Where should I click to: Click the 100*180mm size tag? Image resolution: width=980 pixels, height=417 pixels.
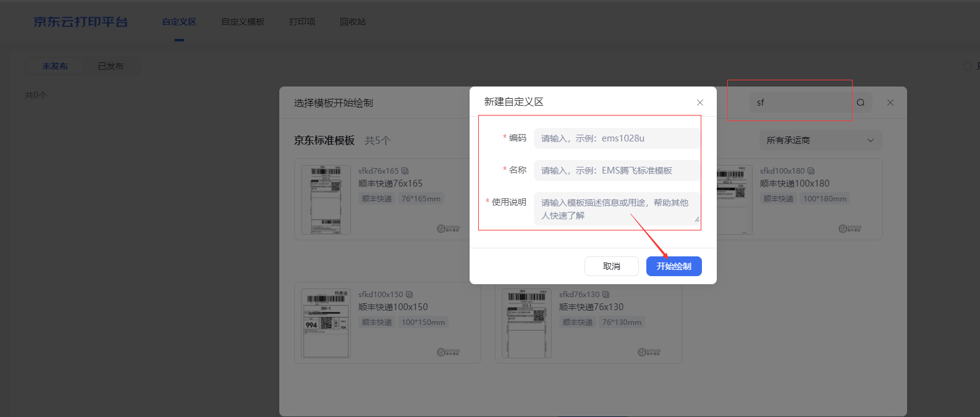(x=825, y=199)
